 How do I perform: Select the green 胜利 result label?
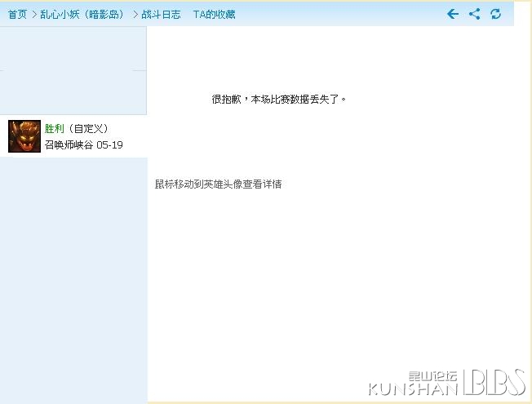pos(55,129)
